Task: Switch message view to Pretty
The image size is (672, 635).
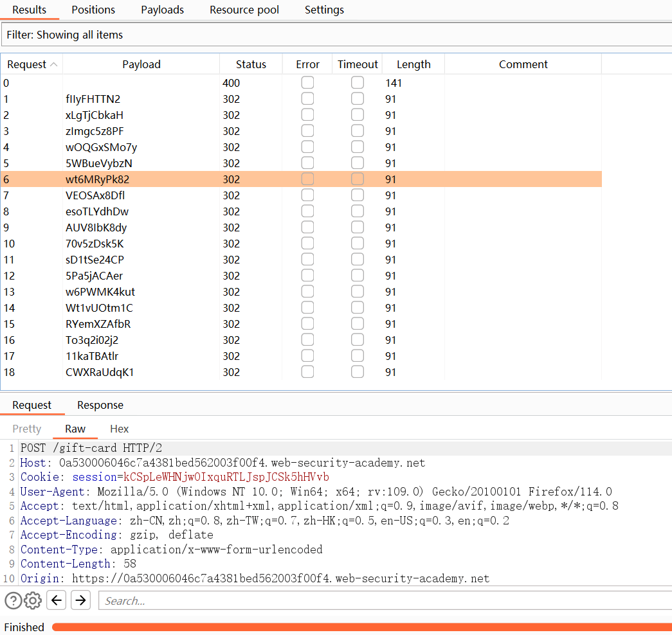Action: point(27,429)
